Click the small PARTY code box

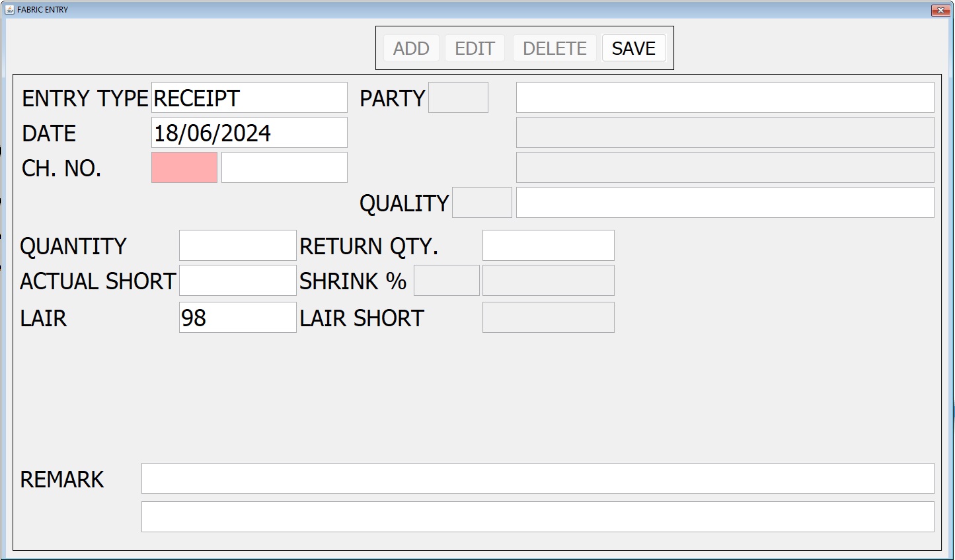pos(458,98)
